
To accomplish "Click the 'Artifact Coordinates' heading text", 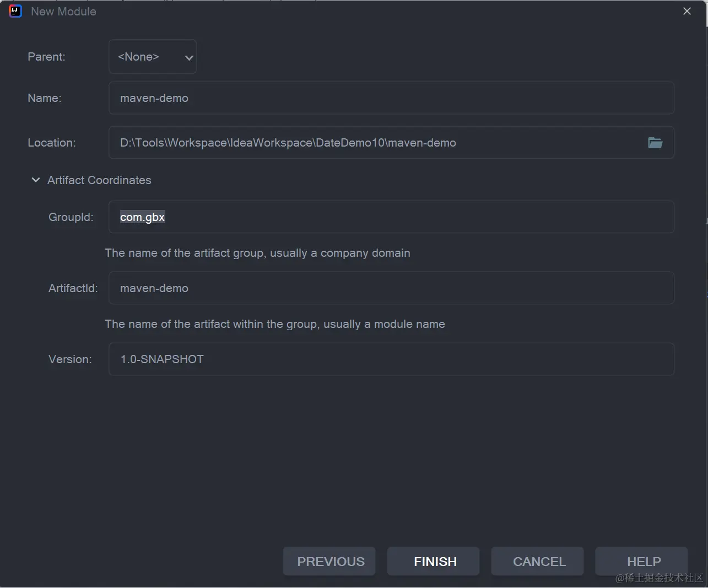I will click(x=99, y=180).
